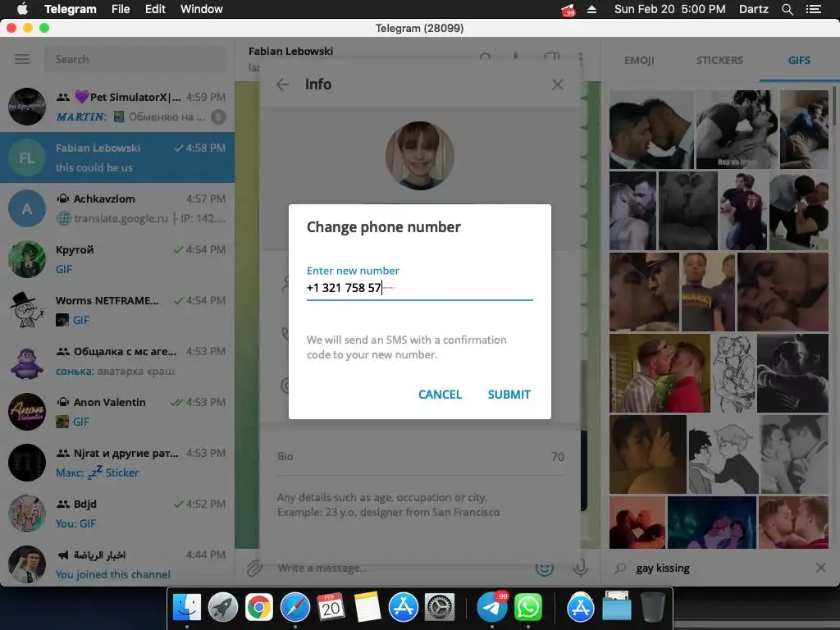Click the voice message microphone icon

tap(581, 568)
